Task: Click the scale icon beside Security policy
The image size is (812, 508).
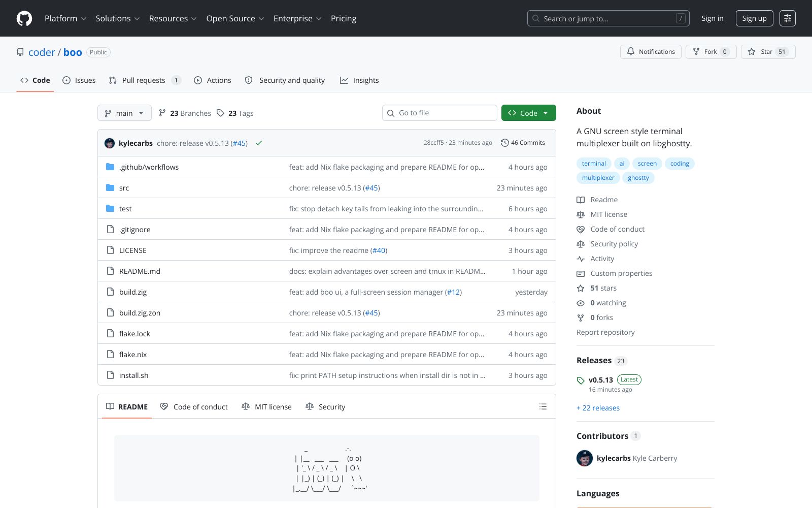Action: [x=581, y=244]
